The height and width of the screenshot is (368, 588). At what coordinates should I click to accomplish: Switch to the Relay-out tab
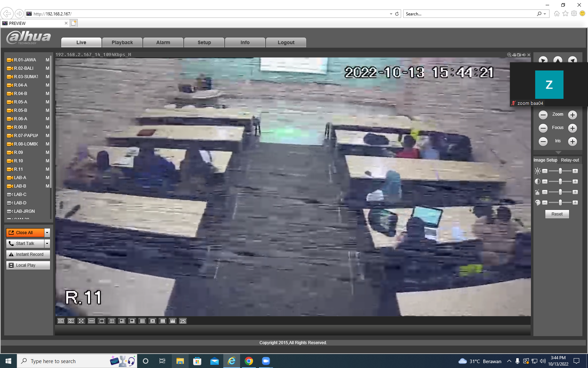(570, 160)
